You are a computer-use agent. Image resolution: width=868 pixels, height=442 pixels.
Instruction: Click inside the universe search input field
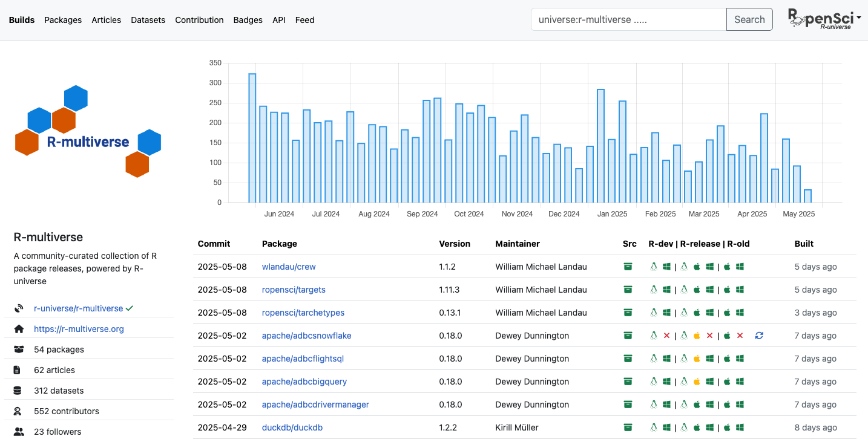tap(628, 19)
